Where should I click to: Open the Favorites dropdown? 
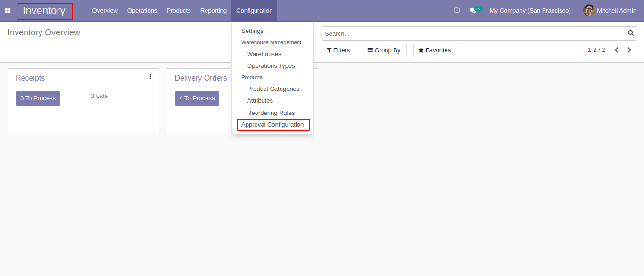(x=435, y=50)
